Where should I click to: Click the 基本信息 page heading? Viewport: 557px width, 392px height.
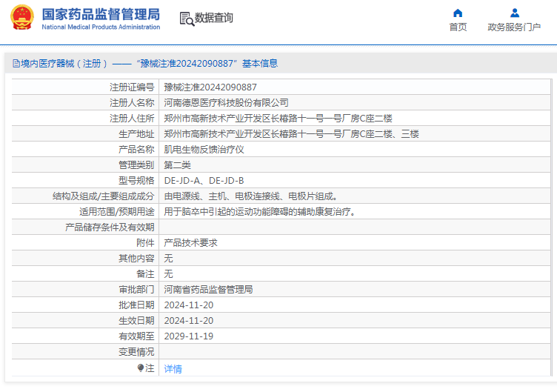[260, 64]
